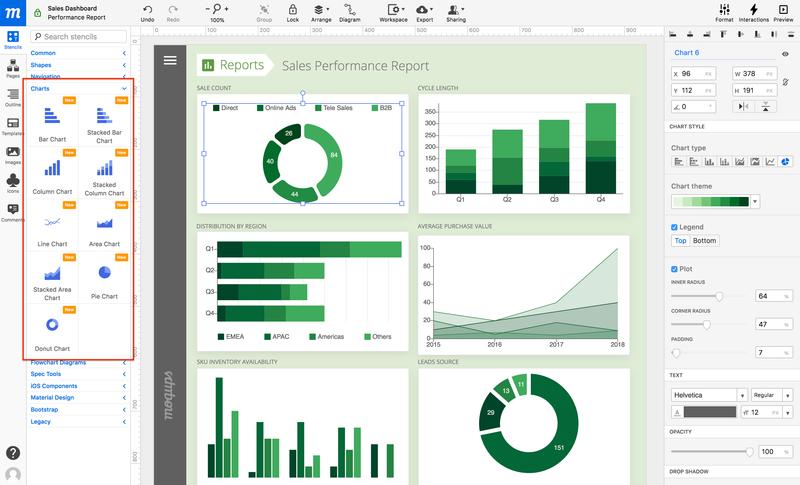Image resolution: width=800 pixels, height=485 pixels.
Task: Click the Diagram tool icon
Action: pyautogui.click(x=349, y=10)
